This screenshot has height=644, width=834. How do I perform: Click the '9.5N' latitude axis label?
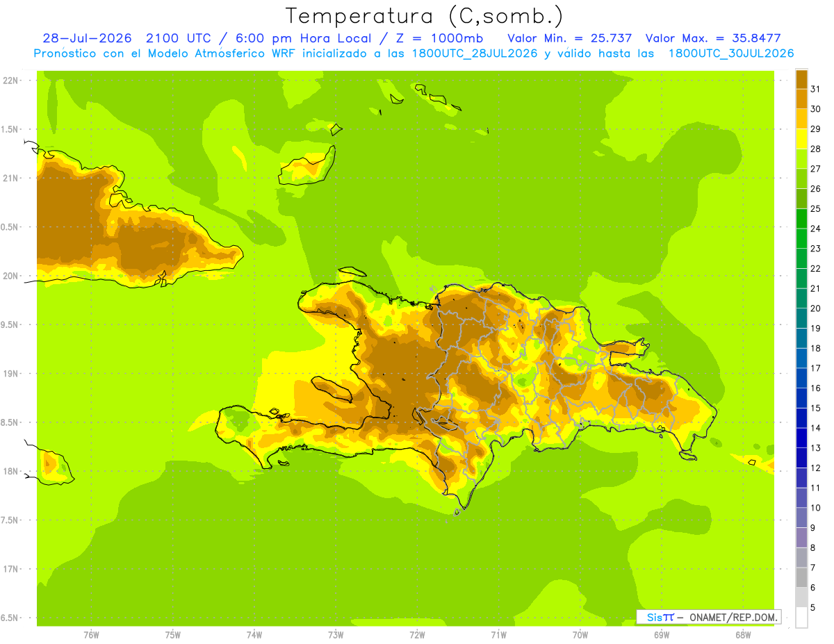10,324
